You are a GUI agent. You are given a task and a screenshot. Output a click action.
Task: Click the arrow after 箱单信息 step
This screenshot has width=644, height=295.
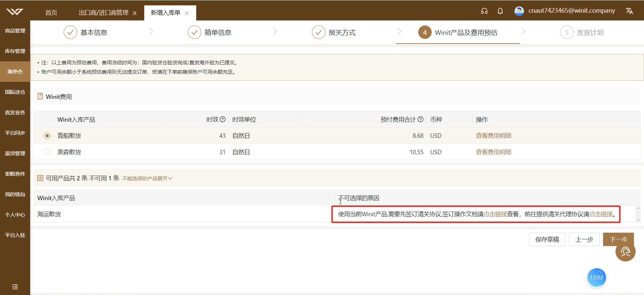click(275, 32)
